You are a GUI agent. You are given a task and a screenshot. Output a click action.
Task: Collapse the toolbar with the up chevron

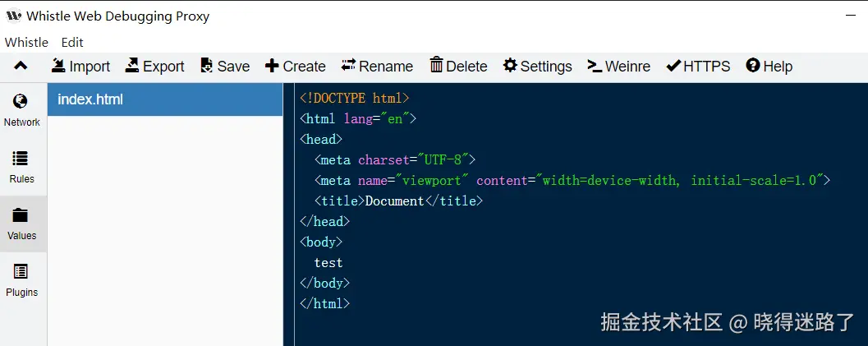[21, 67]
